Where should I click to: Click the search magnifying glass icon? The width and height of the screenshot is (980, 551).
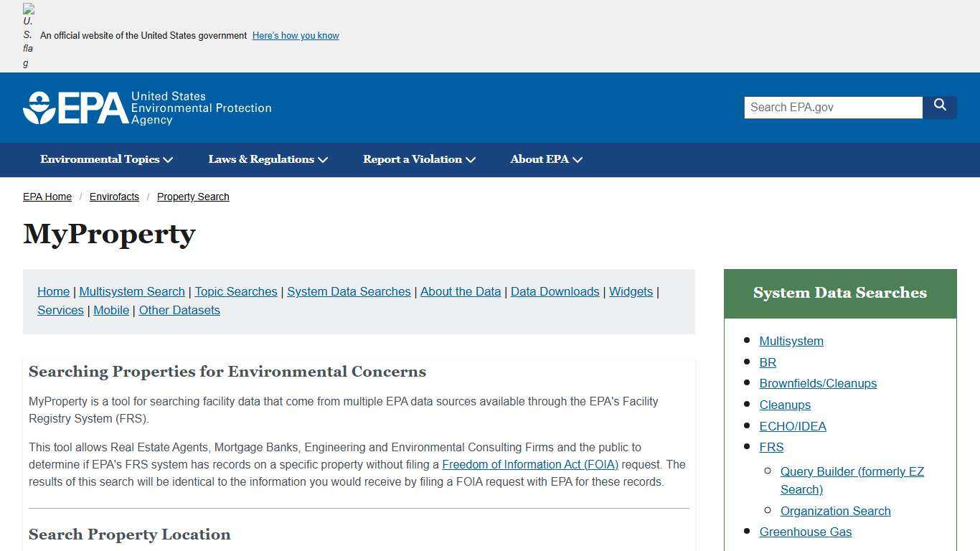pos(940,105)
